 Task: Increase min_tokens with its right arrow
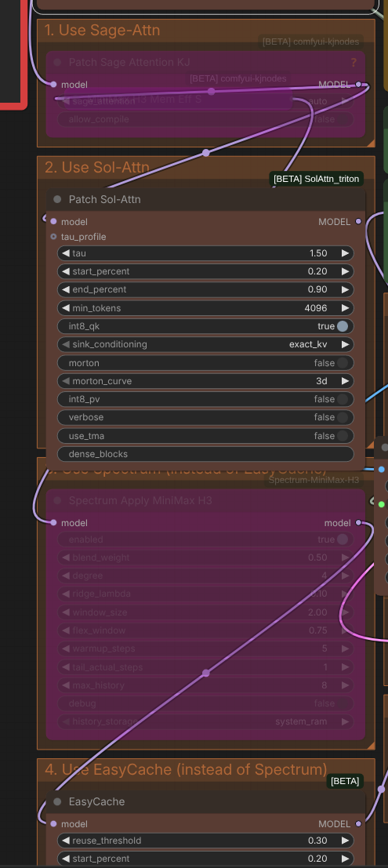(x=346, y=308)
